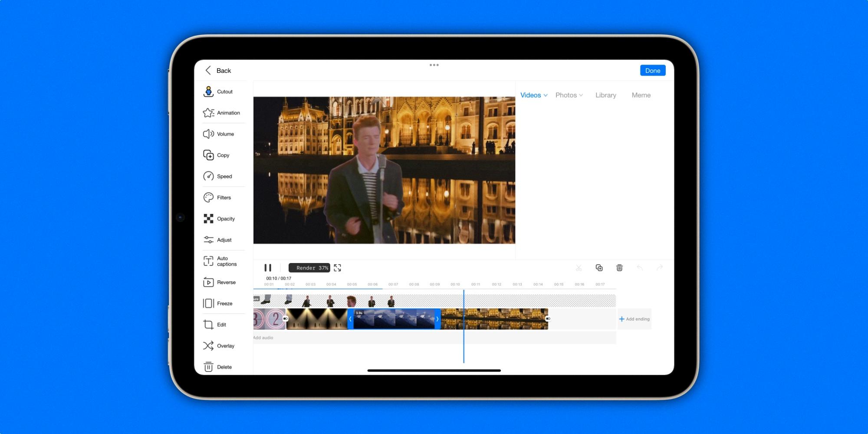This screenshot has width=868, height=434.
Task: Select the golden parliament building clip
Action: coord(494,319)
